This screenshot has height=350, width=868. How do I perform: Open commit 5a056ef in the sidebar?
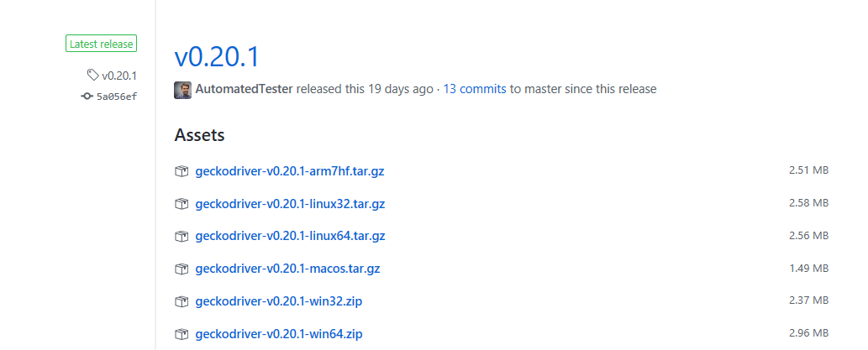pyautogui.click(x=117, y=97)
